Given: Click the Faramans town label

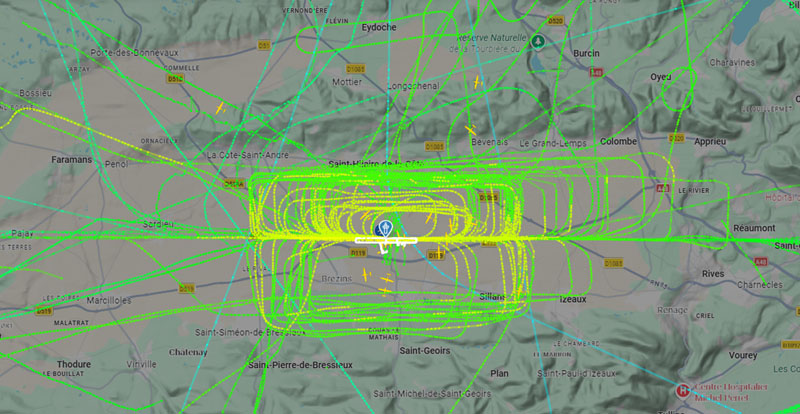Looking at the screenshot, I should point(71,160).
